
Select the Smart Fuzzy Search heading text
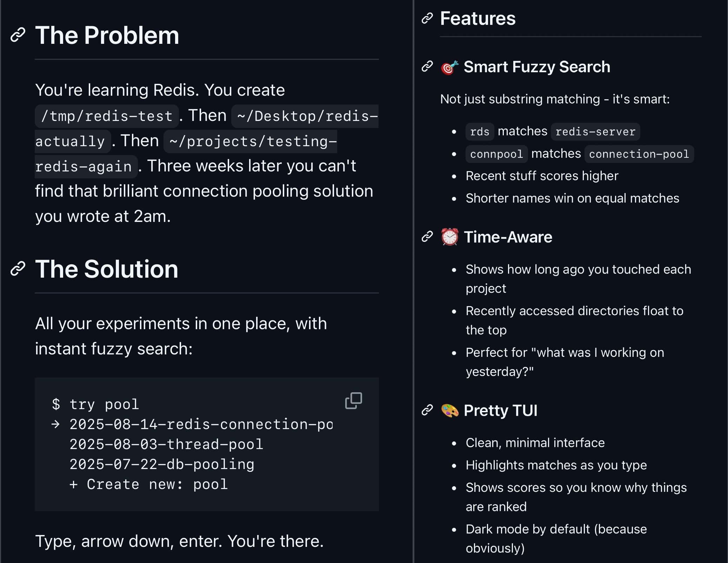(x=537, y=67)
